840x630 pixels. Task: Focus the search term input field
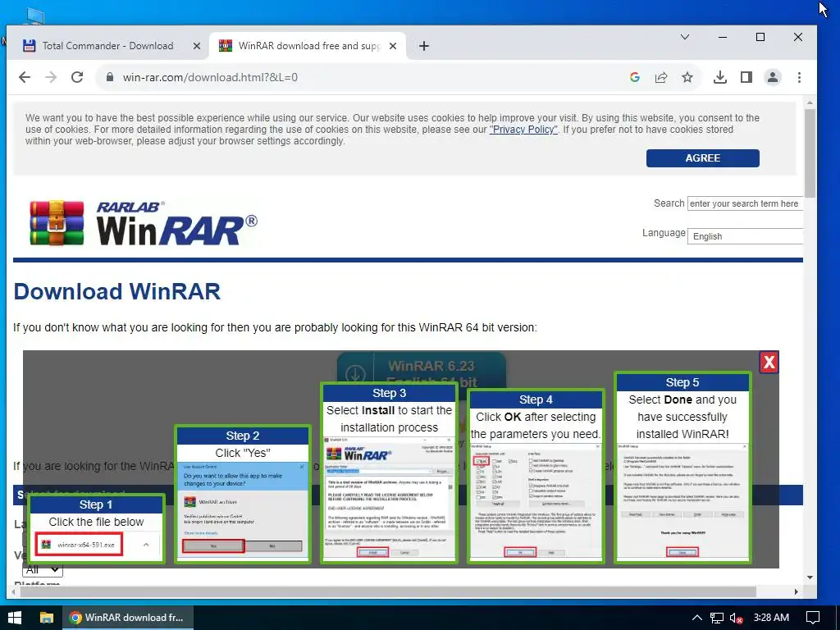click(x=745, y=203)
